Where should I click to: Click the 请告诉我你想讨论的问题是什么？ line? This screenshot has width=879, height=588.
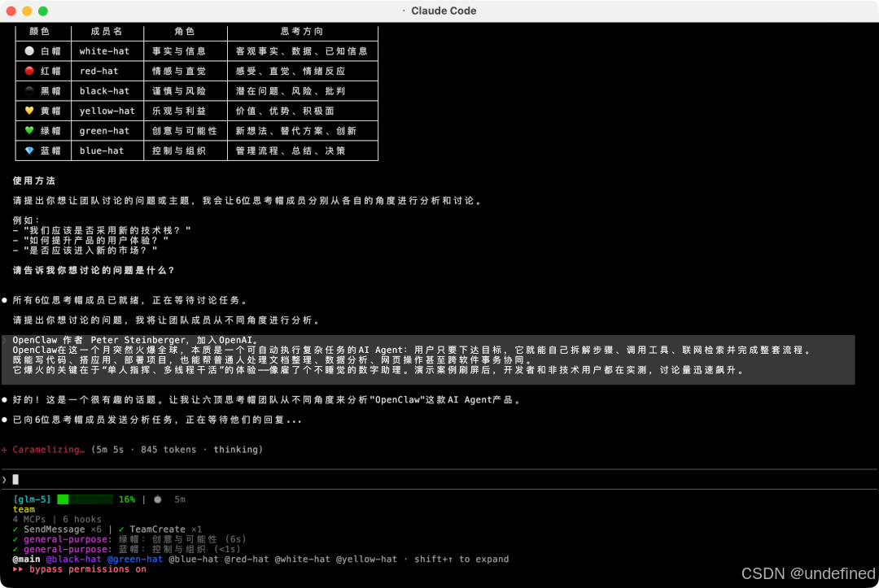[x=94, y=271]
